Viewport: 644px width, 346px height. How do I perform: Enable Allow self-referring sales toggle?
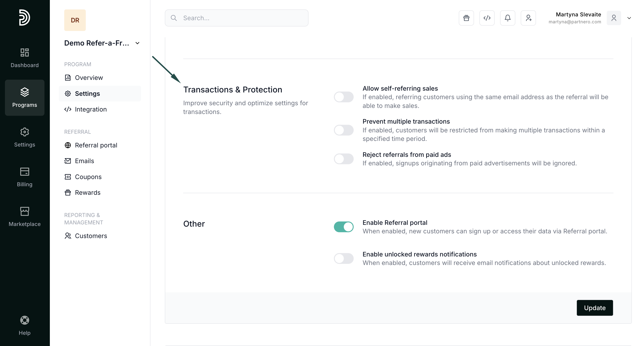pos(344,97)
